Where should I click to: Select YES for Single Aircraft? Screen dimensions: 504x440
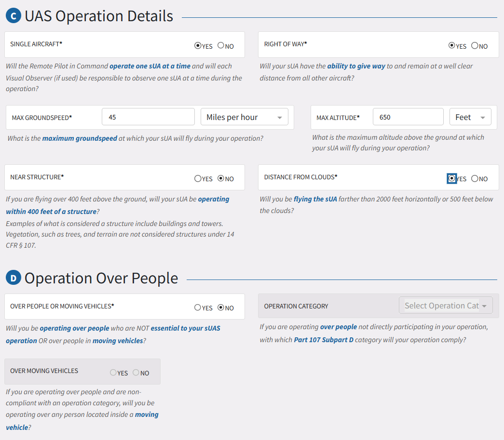[x=198, y=46]
